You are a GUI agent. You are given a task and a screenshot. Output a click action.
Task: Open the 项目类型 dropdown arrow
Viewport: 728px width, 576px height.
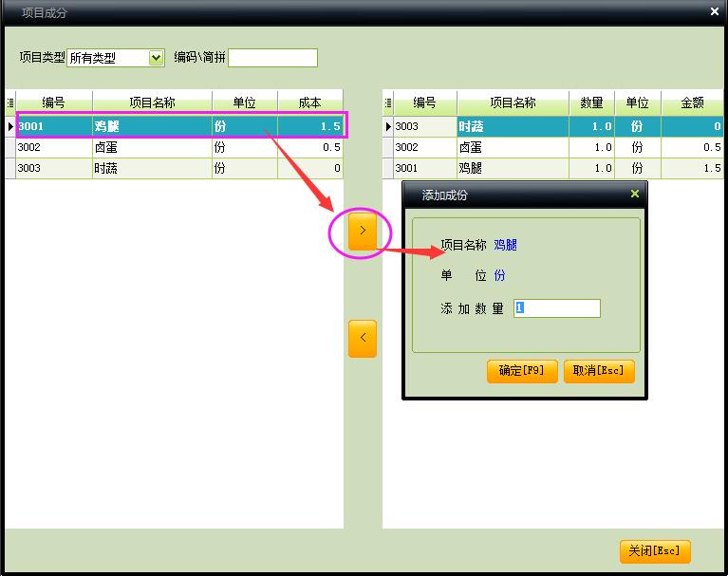click(156, 58)
